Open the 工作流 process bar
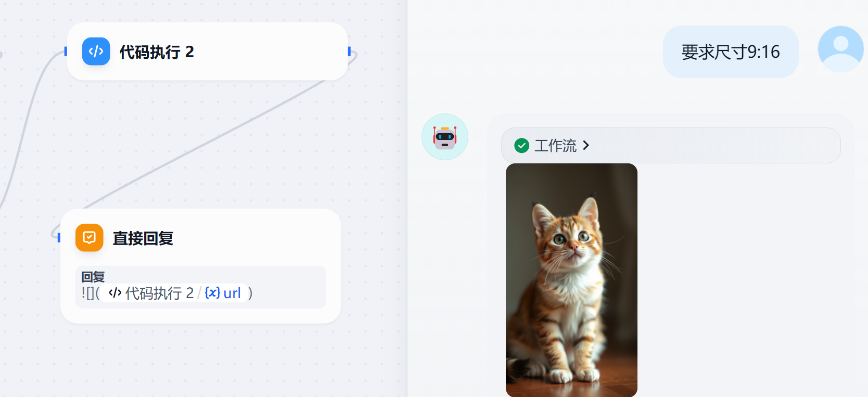This screenshot has width=868, height=397. click(x=671, y=145)
